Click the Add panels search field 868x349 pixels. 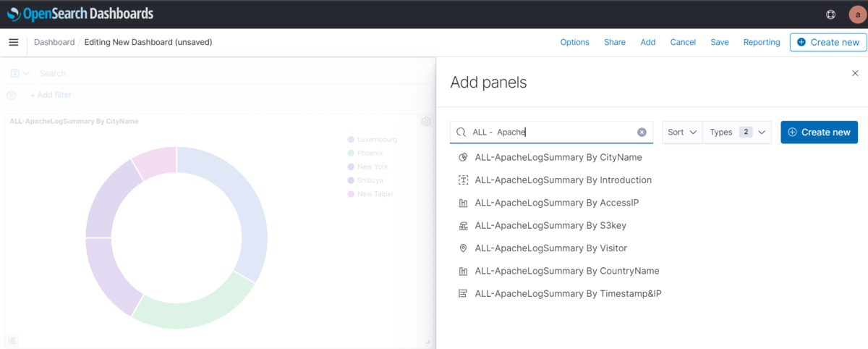[x=551, y=133]
